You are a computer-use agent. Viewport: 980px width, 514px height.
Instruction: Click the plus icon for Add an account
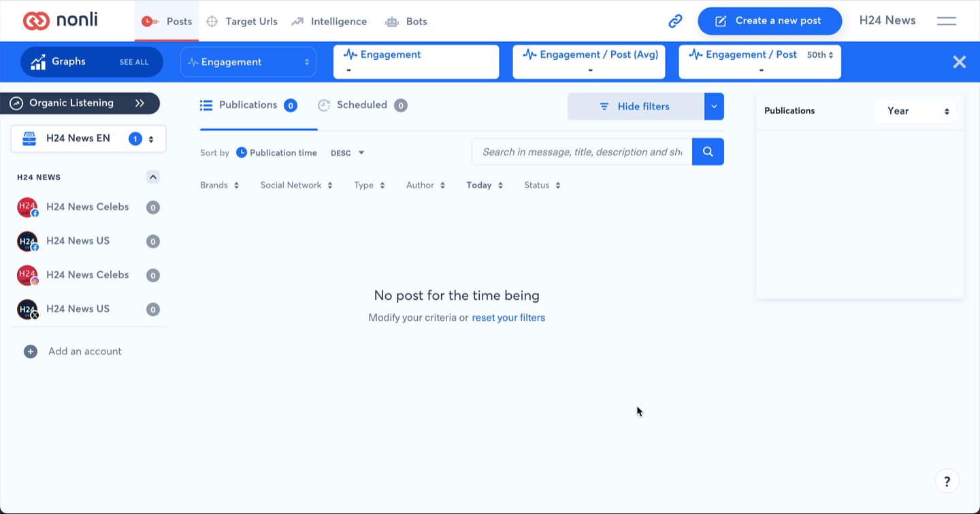coord(31,352)
